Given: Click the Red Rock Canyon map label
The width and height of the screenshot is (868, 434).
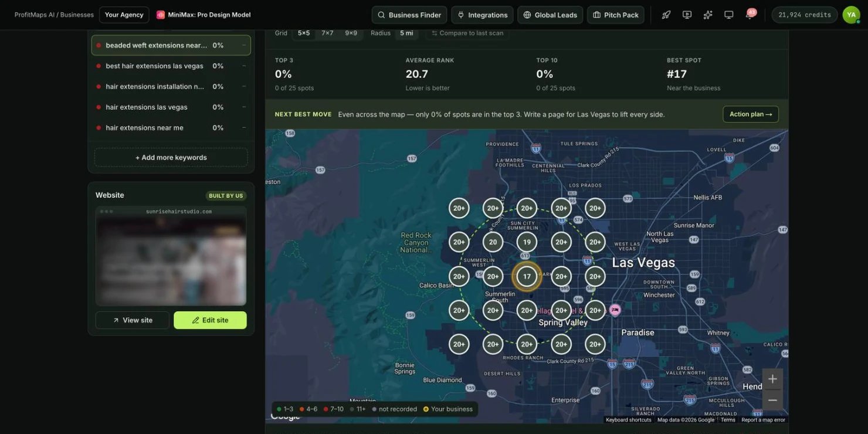Looking at the screenshot, I should point(416,243).
